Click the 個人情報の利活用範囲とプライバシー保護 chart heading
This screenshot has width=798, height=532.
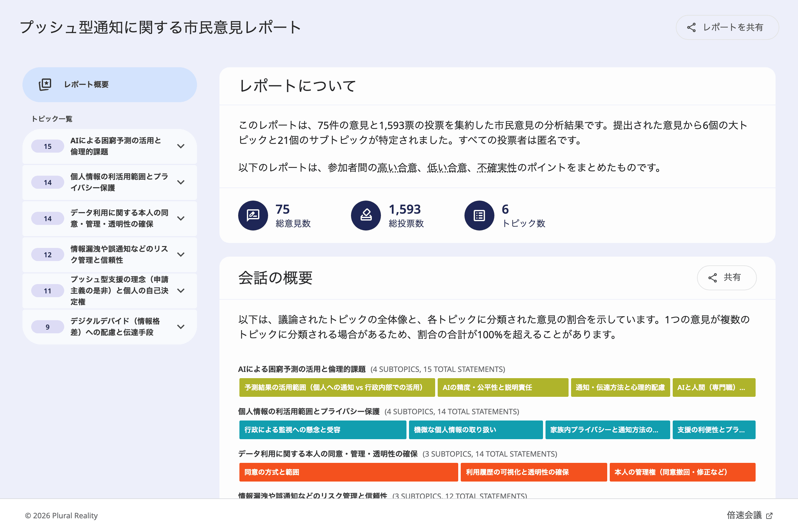(x=309, y=411)
